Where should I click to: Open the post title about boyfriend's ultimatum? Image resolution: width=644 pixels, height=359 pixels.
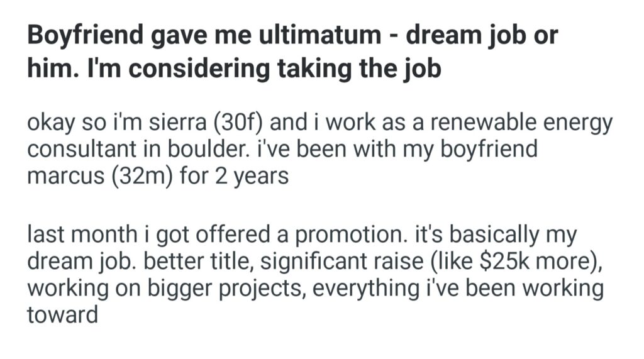click(x=292, y=52)
